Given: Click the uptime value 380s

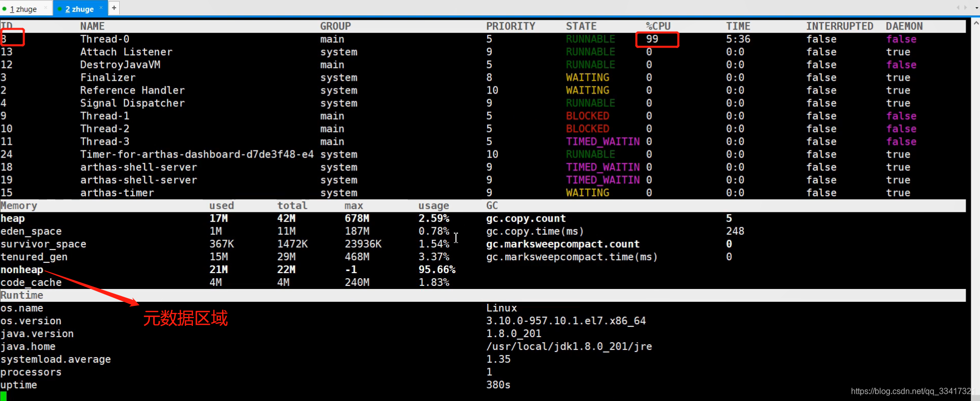Looking at the screenshot, I should pyautogui.click(x=498, y=385).
